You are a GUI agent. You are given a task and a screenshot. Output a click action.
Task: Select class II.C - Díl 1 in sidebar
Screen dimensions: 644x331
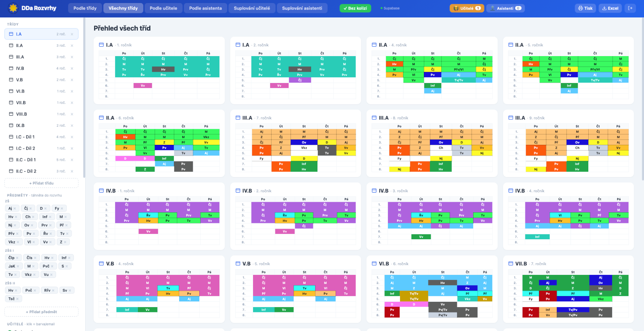[x=41, y=160]
